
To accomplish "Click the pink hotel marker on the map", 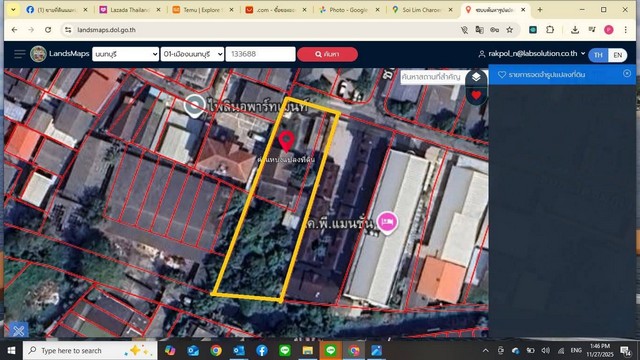I will (387, 223).
